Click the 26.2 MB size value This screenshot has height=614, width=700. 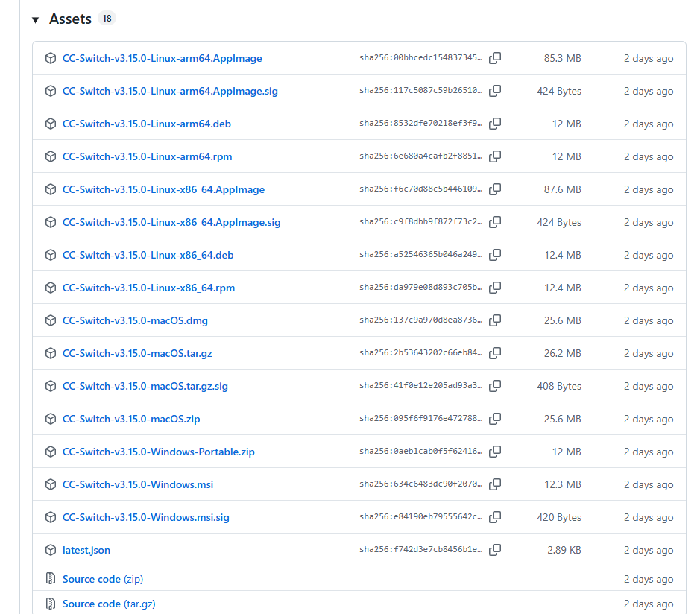pos(563,353)
